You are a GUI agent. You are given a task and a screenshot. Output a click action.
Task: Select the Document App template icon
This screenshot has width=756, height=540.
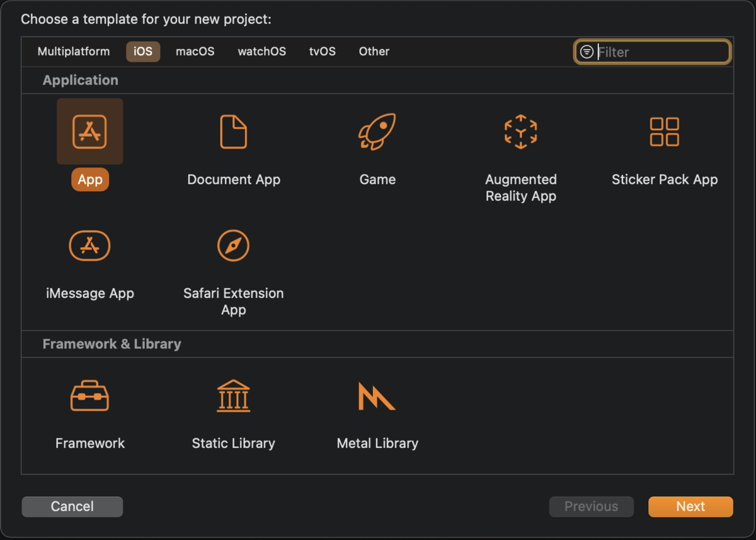click(x=233, y=132)
